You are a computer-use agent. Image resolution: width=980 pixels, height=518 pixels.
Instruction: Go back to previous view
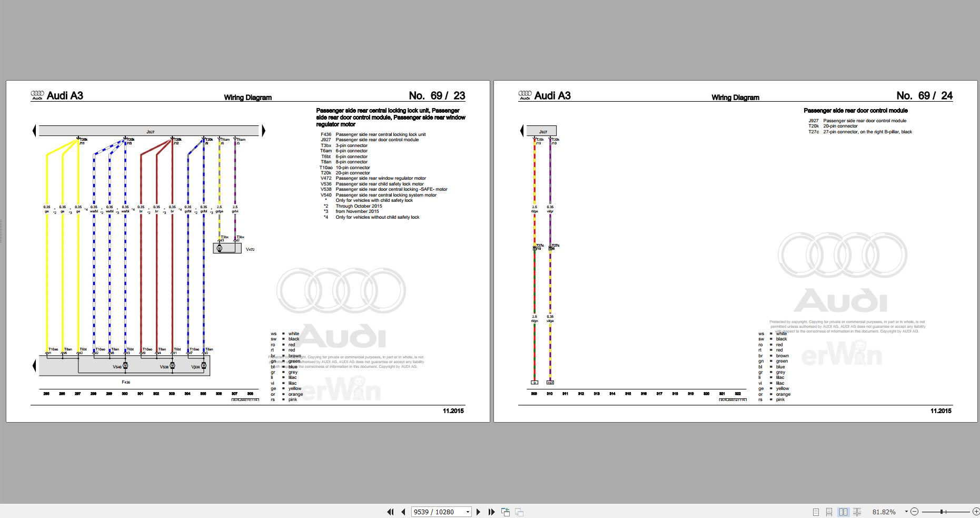click(506, 512)
